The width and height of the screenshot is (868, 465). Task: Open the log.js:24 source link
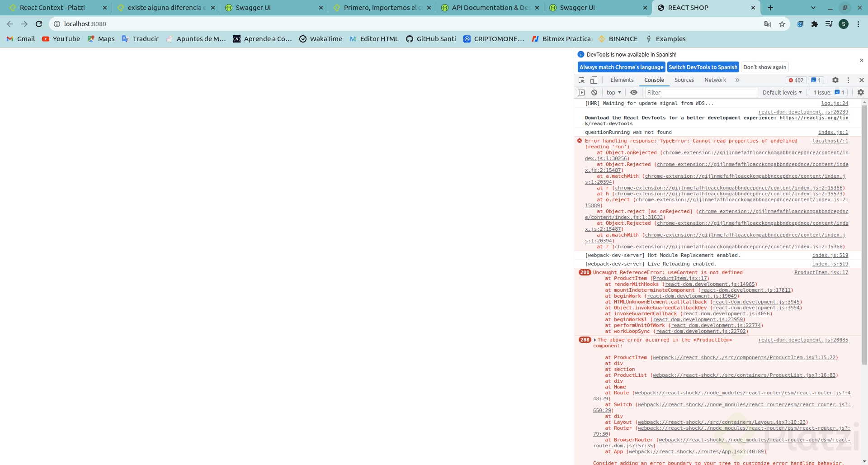(835, 104)
